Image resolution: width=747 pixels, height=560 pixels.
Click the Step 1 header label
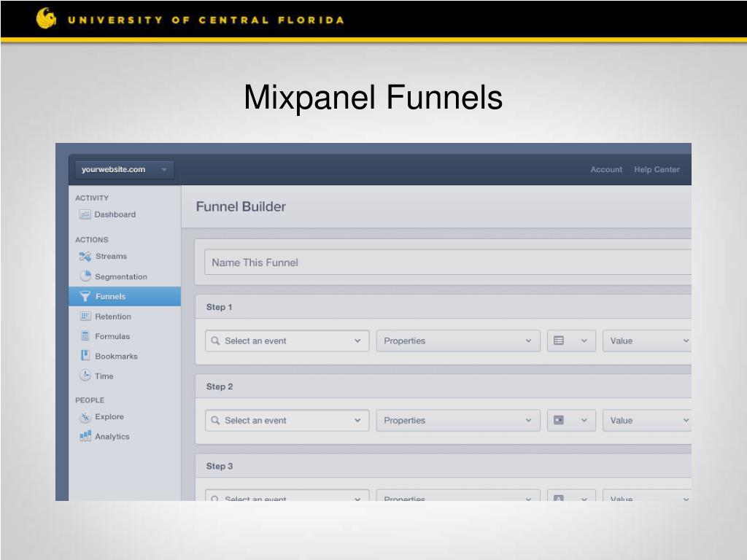[219, 307]
